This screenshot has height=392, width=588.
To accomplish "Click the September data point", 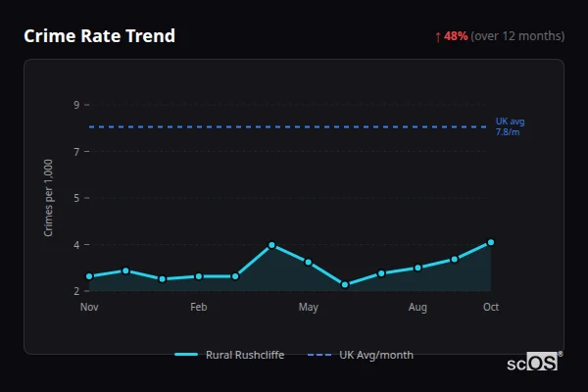I will click(x=455, y=259).
